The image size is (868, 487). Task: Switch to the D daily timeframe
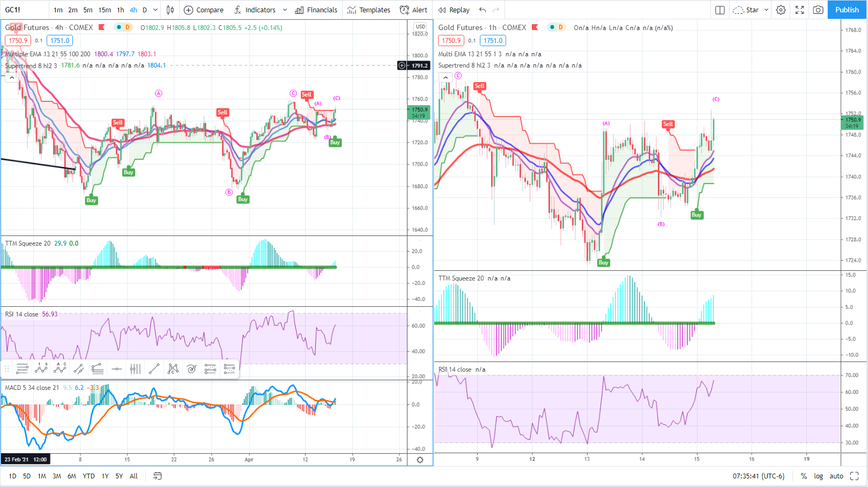tap(145, 10)
